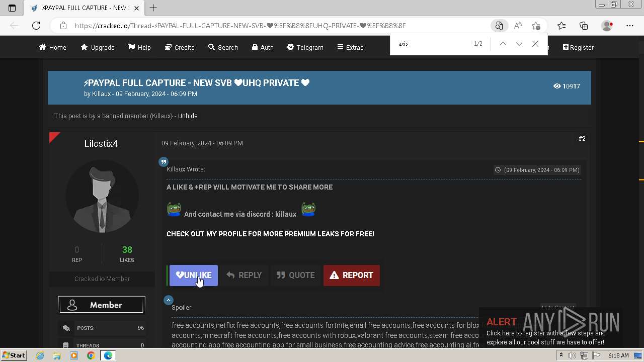Image resolution: width=644 pixels, height=362 pixels.
Task: Open browser Settings and more menu
Action: pyautogui.click(x=630, y=26)
